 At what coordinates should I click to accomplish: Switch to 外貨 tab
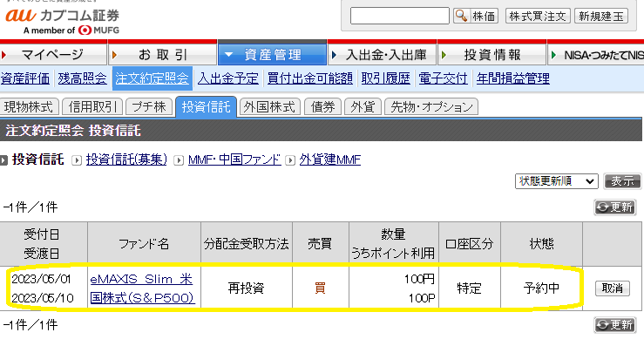pos(363,107)
